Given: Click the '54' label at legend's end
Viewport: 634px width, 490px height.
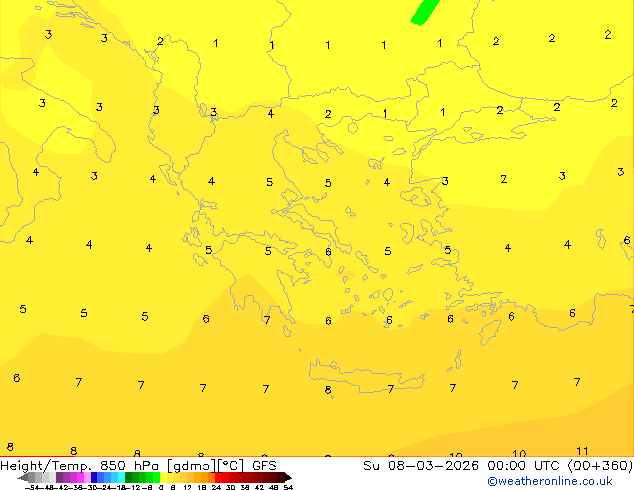Looking at the screenshot, I should [288, 487].
